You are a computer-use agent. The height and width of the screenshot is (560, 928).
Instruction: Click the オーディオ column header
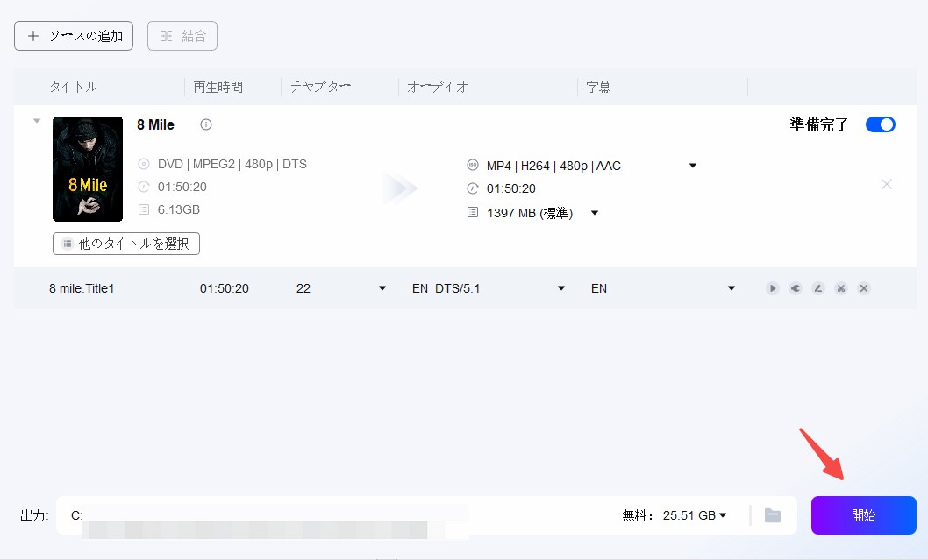438,87
